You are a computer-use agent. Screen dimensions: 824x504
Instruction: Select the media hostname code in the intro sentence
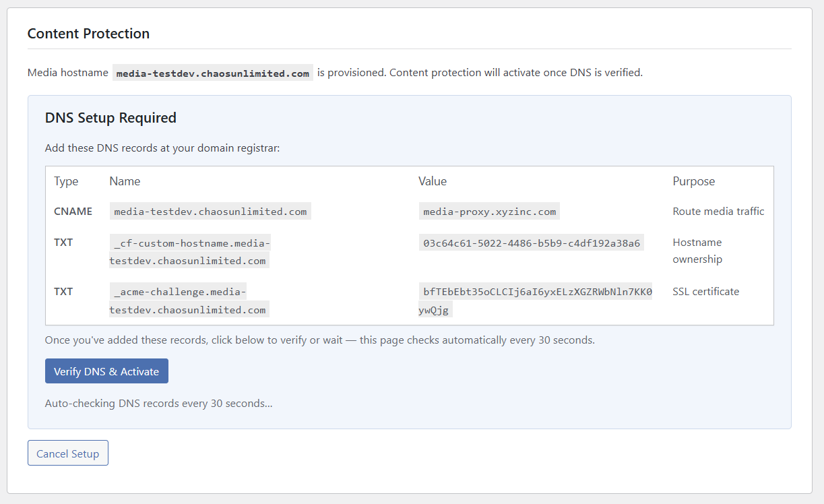pyautogui.click(x=212, y=72)
